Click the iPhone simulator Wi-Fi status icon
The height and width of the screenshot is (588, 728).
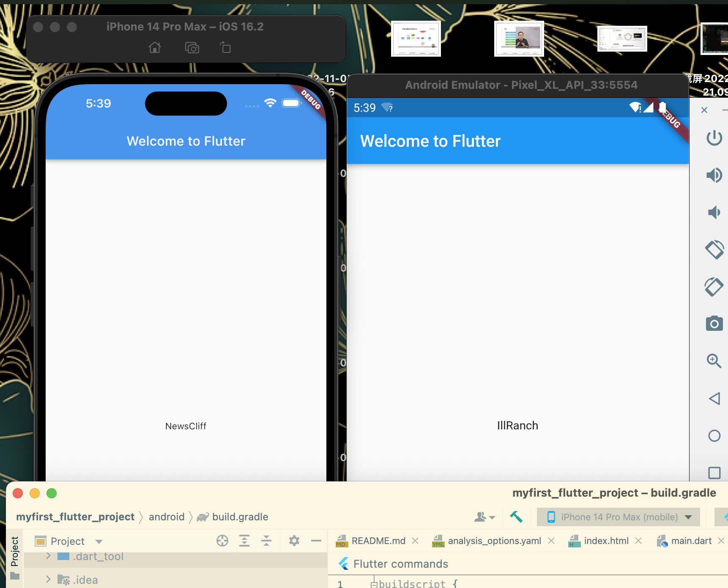pos(270,103)
